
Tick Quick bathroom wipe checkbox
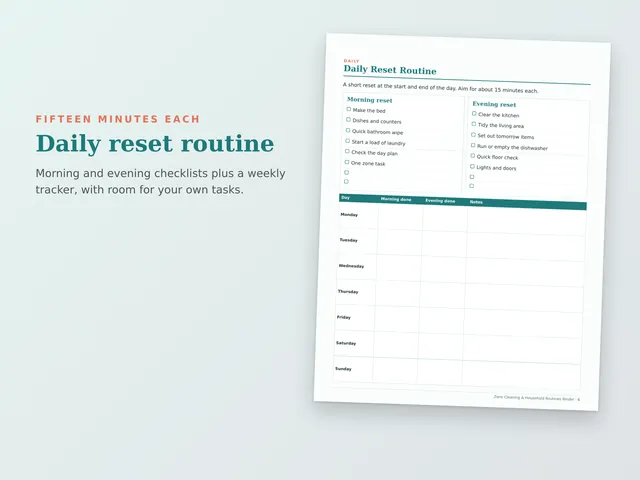coord(348,130)
